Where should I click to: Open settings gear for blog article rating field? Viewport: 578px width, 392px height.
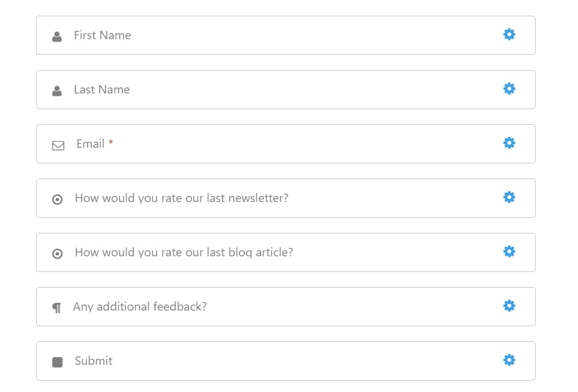(x=509, y=251)
